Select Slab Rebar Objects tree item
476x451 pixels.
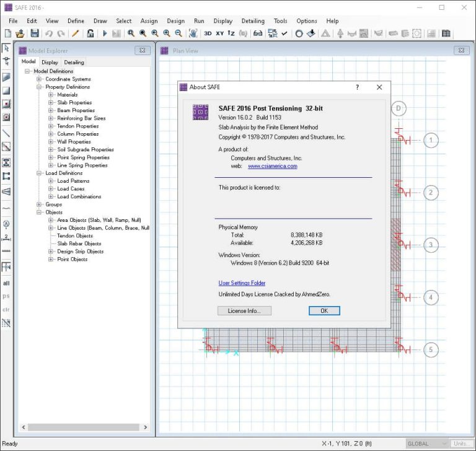(79, 243)
